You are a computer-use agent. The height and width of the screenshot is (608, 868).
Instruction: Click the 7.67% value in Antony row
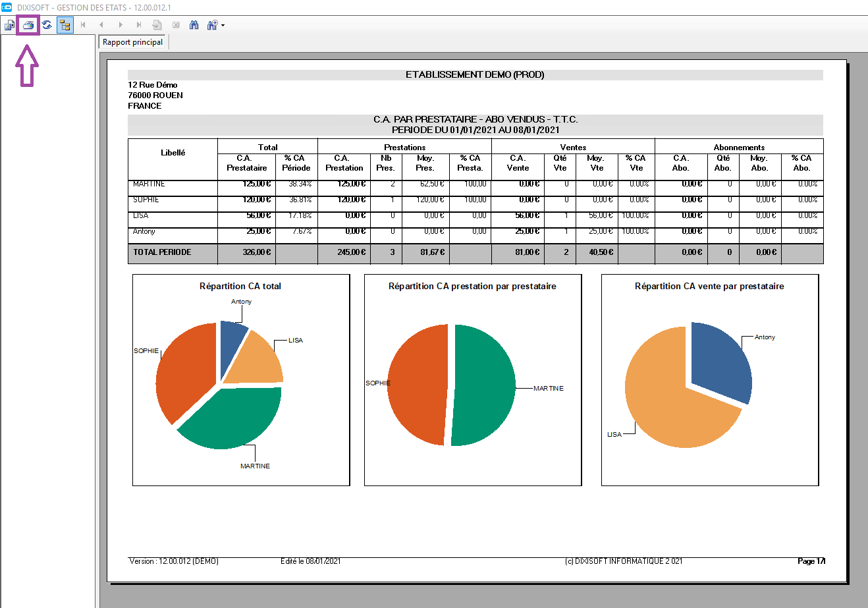pos(302,231)
